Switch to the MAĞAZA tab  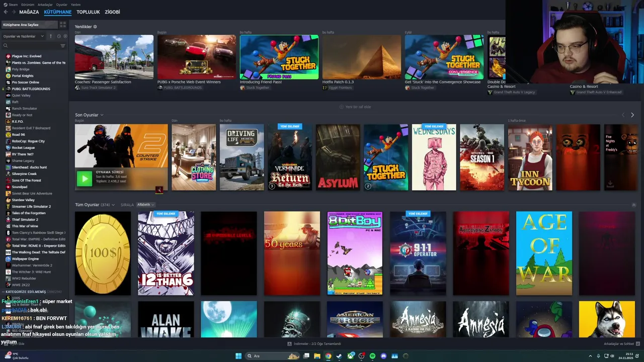29,12
